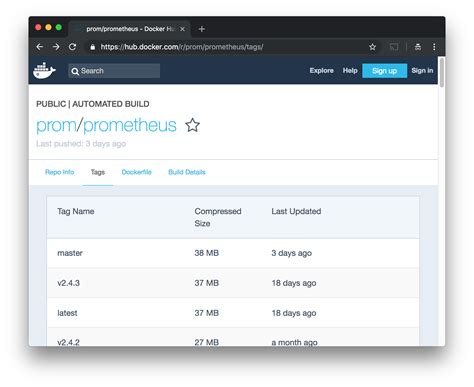Click the padlock icon in address bar
The width and height of the screenshot is (474, 387).
pos(93,47)
